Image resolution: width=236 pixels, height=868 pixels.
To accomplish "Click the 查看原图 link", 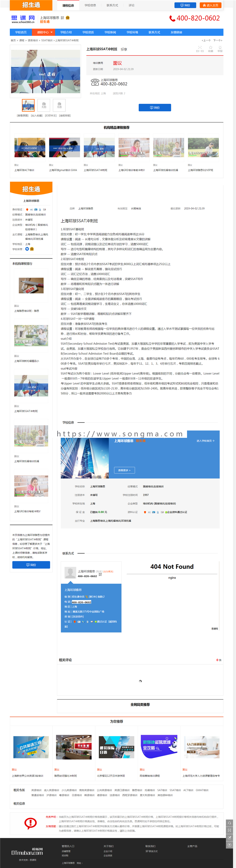I will click(x=23, y=115).
